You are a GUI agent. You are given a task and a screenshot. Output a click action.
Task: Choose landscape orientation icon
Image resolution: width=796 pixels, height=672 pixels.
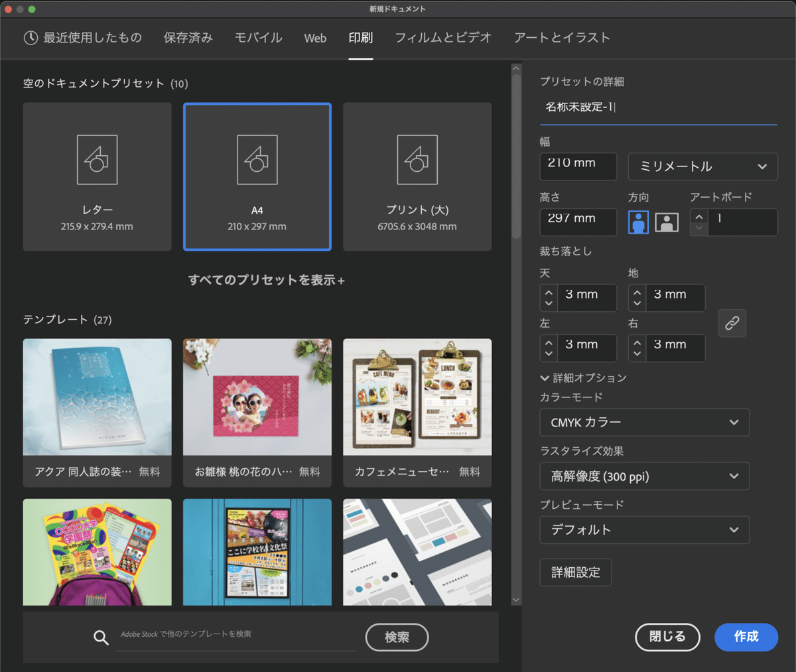tap(667, 222)
